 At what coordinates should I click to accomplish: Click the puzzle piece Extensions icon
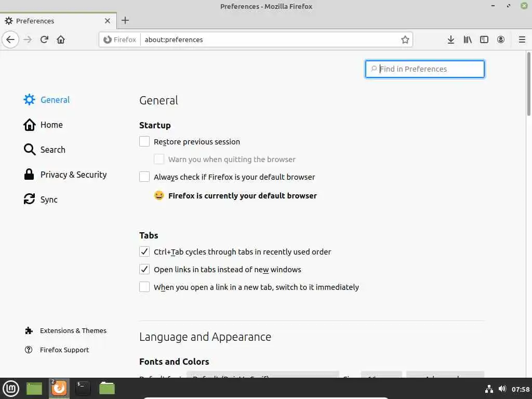click(x=29, y=330)
